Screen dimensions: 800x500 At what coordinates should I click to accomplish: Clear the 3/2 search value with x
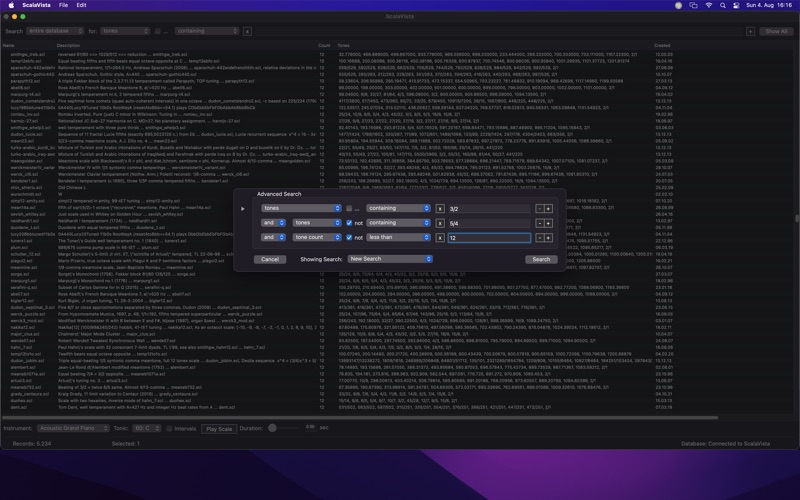click(440, 209)
